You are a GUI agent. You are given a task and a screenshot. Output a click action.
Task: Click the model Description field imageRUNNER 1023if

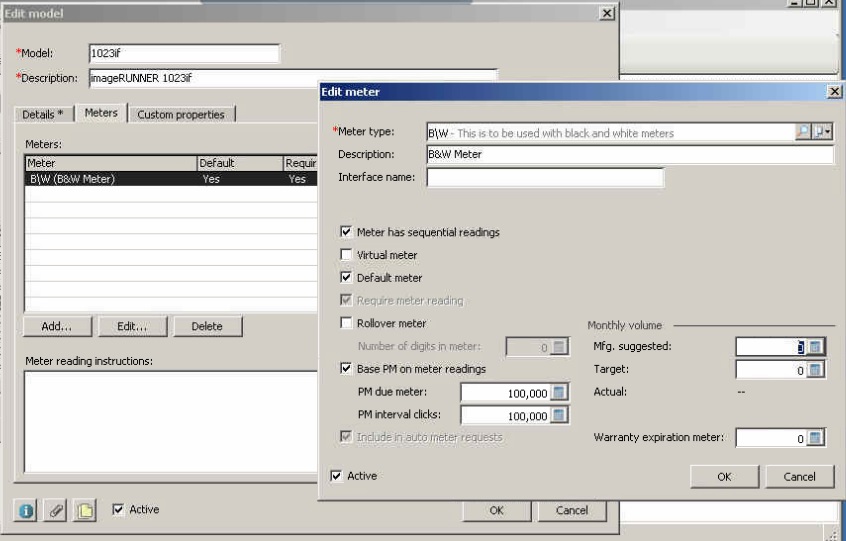(x=292, y=78)
